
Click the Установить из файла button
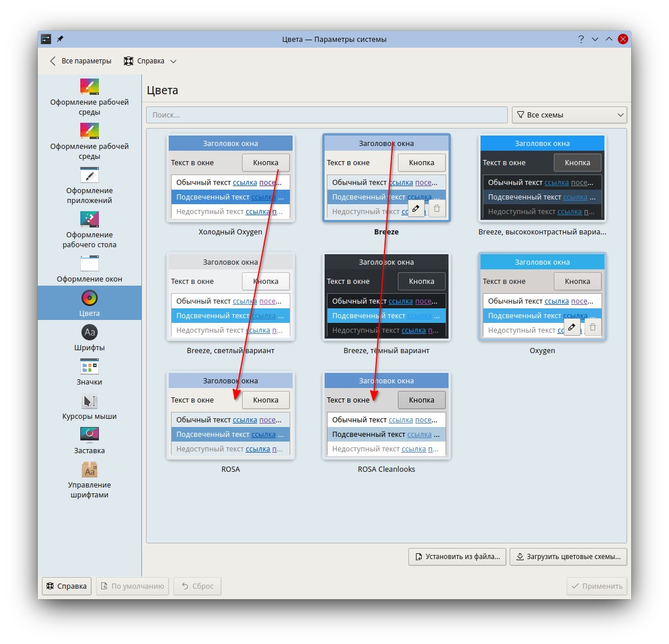[x=457, y=557]
